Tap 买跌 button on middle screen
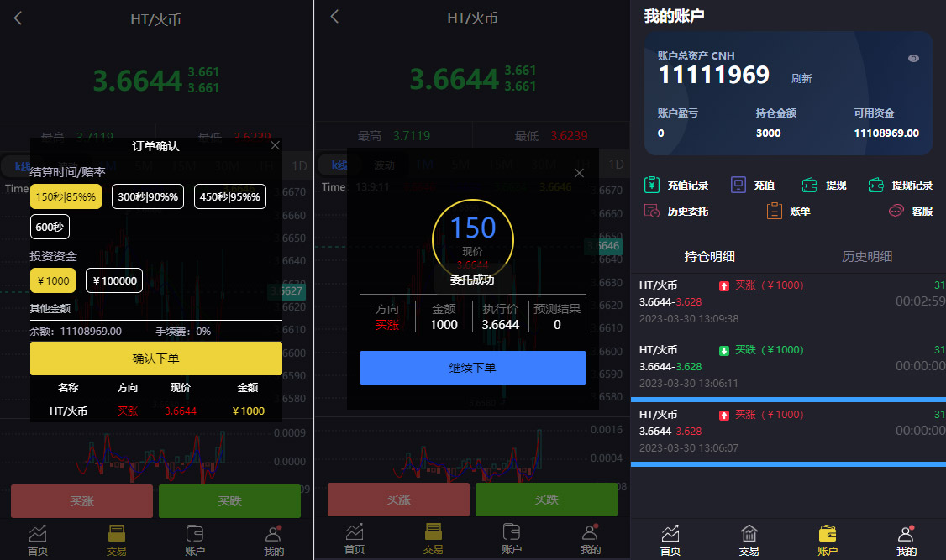The width and height of the screenshot is (946, 560). (x=546, y=499)
